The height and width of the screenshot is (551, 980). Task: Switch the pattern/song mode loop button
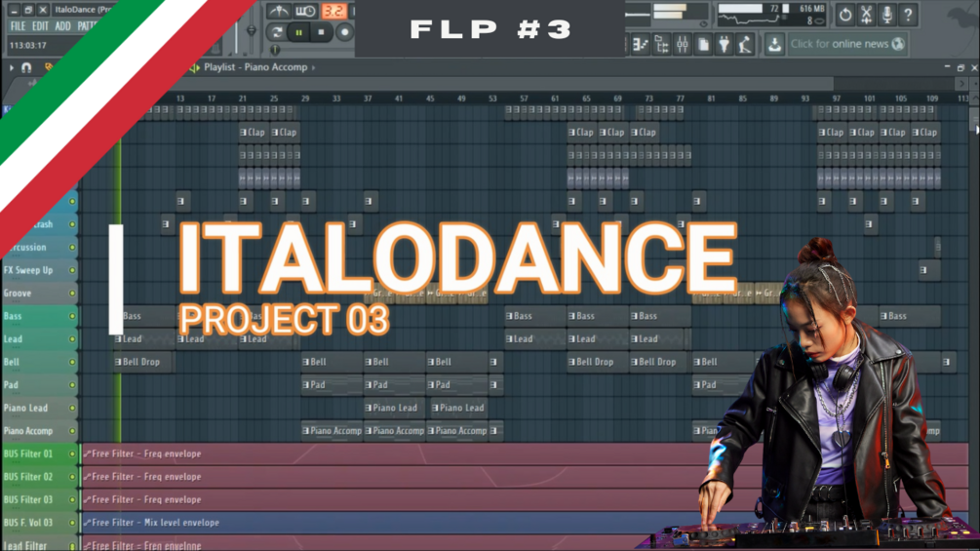(277, 32)
